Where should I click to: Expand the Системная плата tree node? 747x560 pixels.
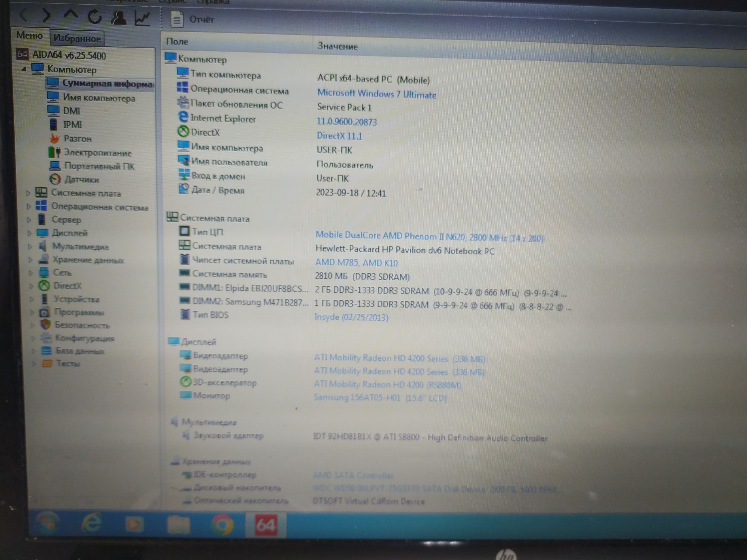tap(28, 193)
